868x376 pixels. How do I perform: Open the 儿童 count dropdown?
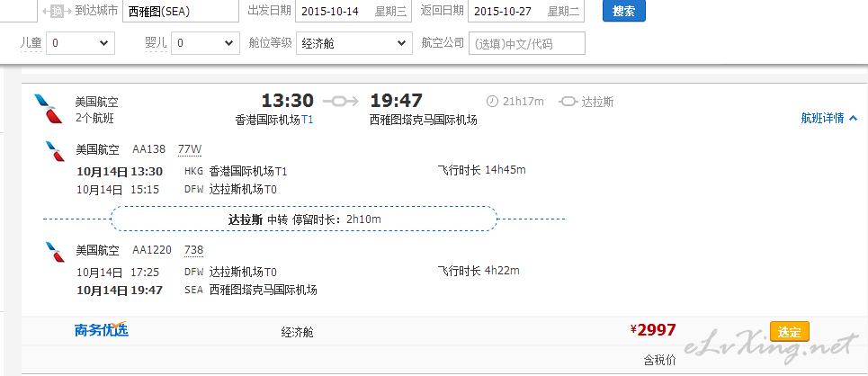pos(81,43)
